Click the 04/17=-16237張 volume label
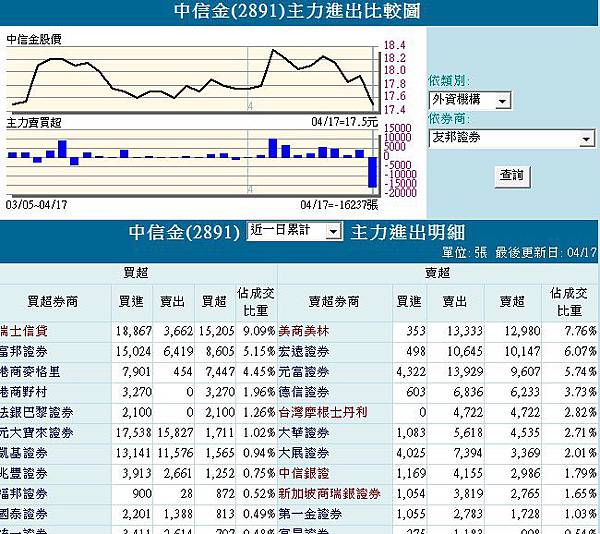The height and width of the screenshot is (534, 600). pos(339,205)
